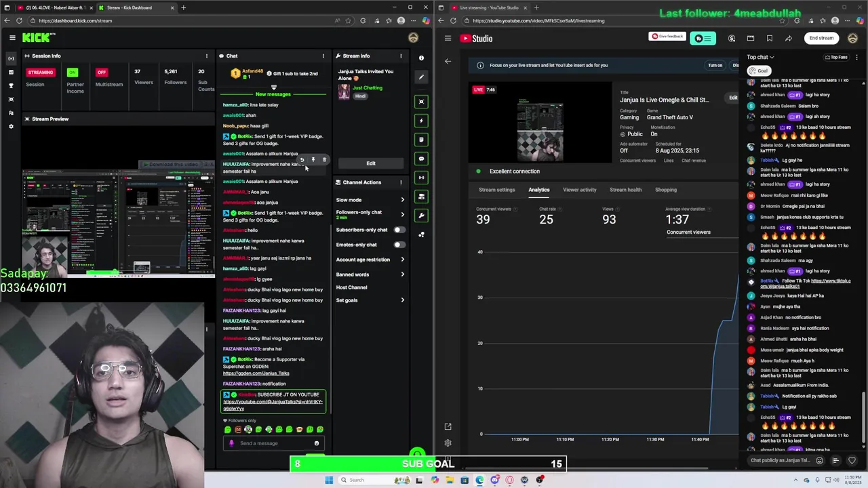868x488 pixels.
Task: Open YouTube Studio hamburger menu
Action: (448, 38)
